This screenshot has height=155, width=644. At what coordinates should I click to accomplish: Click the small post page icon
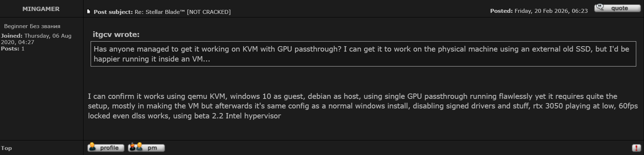tap(88, 12)
